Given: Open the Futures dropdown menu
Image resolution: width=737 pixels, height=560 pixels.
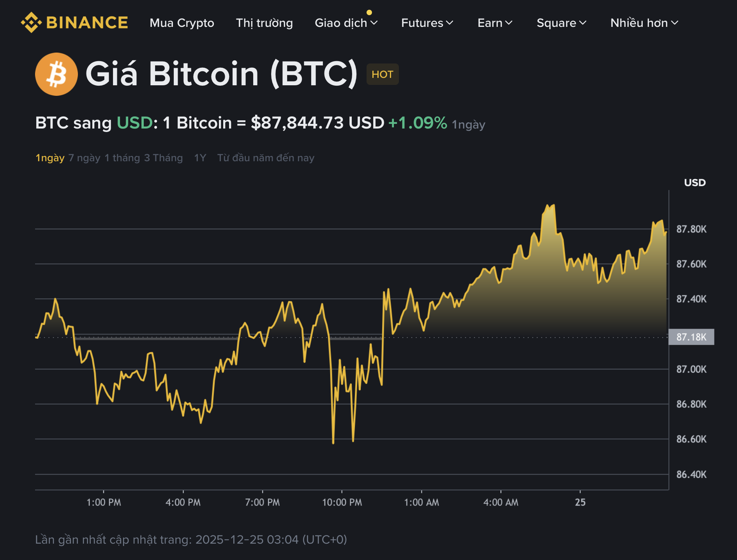Looking at the screenshot, I should click(427, 23).
